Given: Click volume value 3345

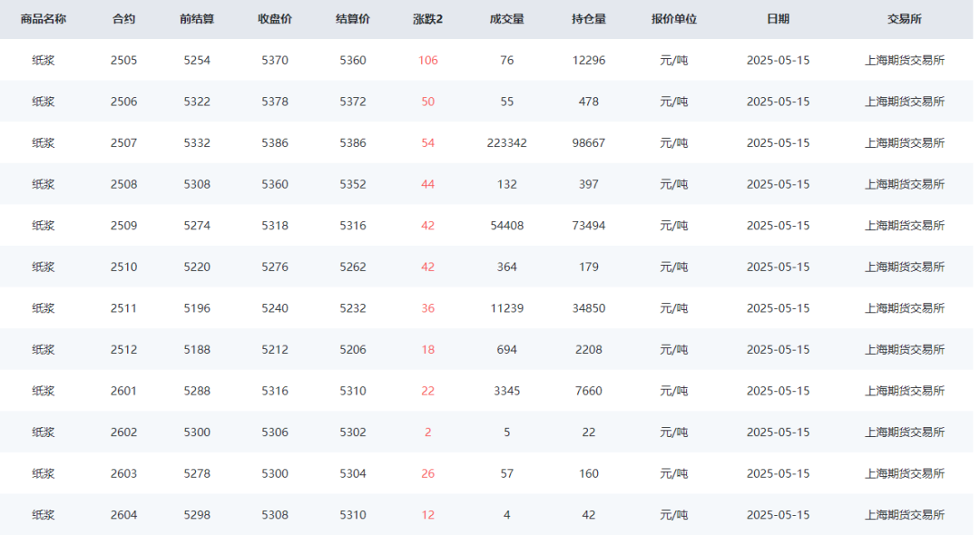Looking at the screenshot, I should [507, 391].
